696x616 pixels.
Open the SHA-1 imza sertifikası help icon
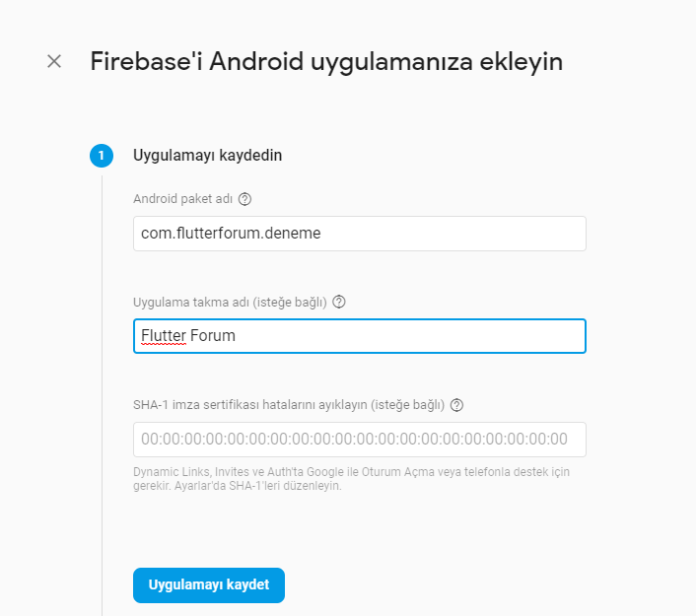[x=456, y=404]
